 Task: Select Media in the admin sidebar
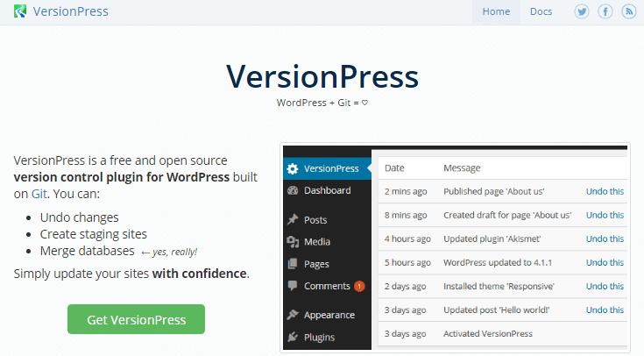[x=328, y=242]
